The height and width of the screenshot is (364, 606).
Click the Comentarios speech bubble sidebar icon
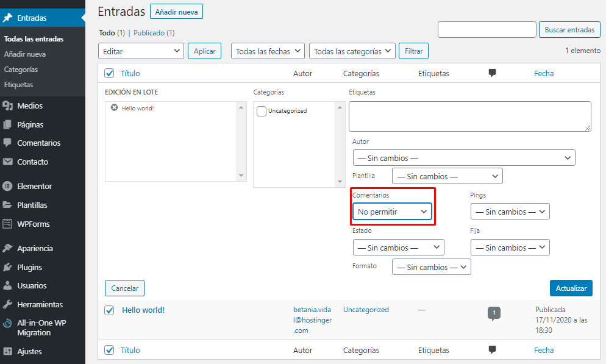[x=7, y=143]
